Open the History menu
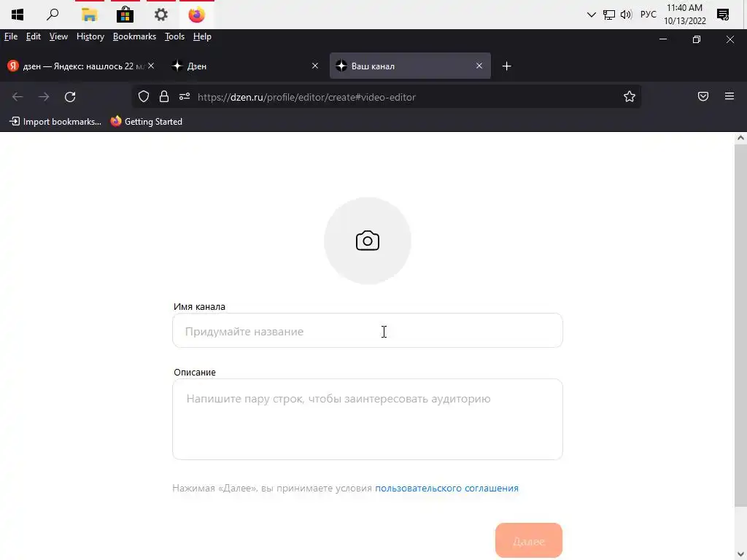This screenshot has width=747, height=560. (x=90, y=36)
